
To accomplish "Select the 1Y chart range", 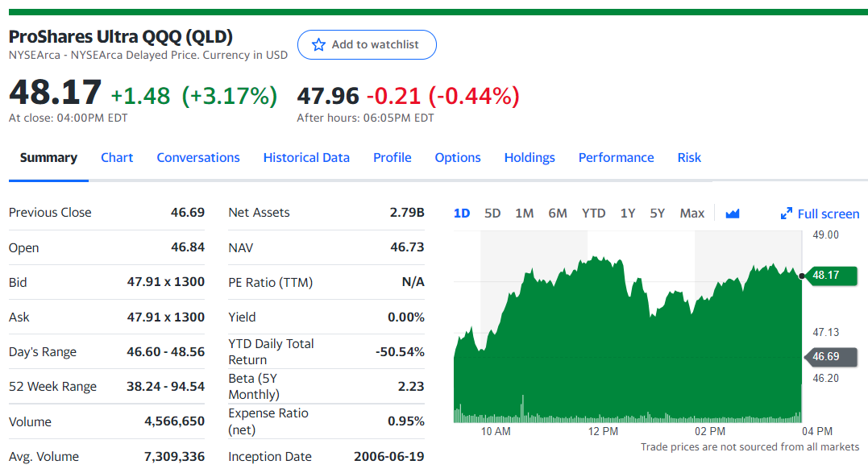I will tap(627, 214).
